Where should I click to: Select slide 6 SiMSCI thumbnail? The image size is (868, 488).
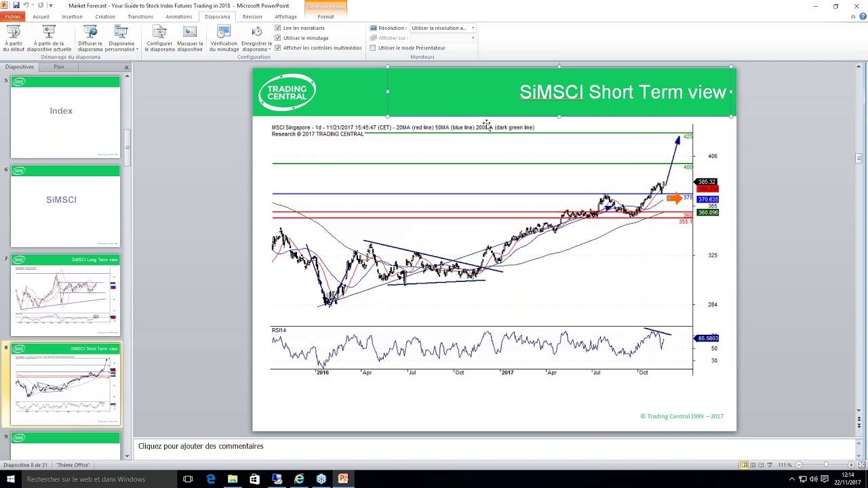click(x=65, y=206)
